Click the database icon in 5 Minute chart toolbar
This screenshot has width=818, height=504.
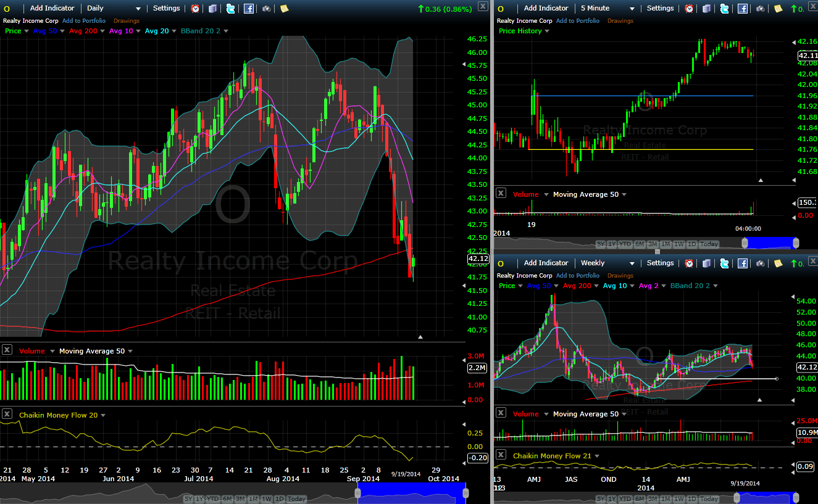pyautogui.click(x=707, y=9)
